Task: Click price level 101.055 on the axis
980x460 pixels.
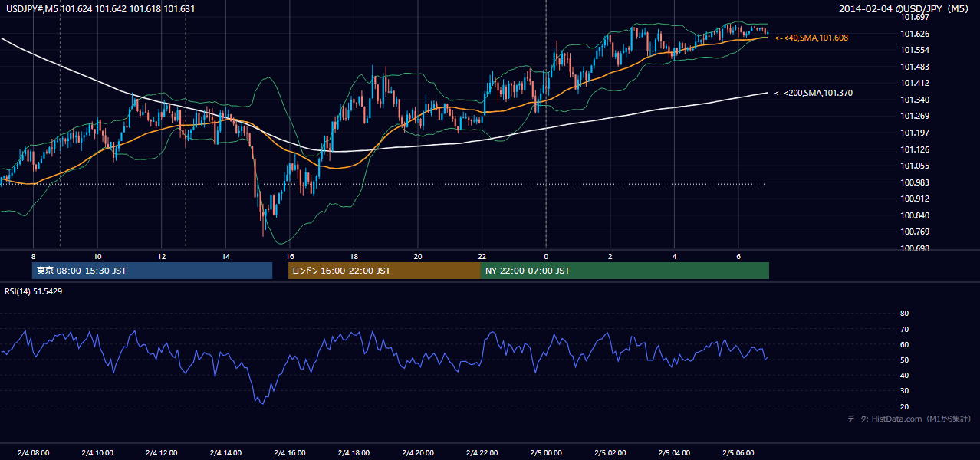Action: [915, 166]
